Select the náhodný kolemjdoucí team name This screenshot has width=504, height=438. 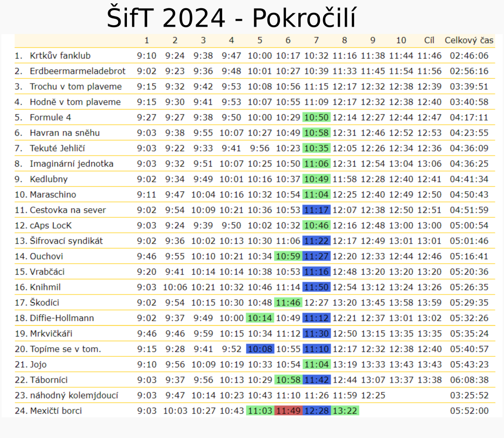click(x=74, y=395)
